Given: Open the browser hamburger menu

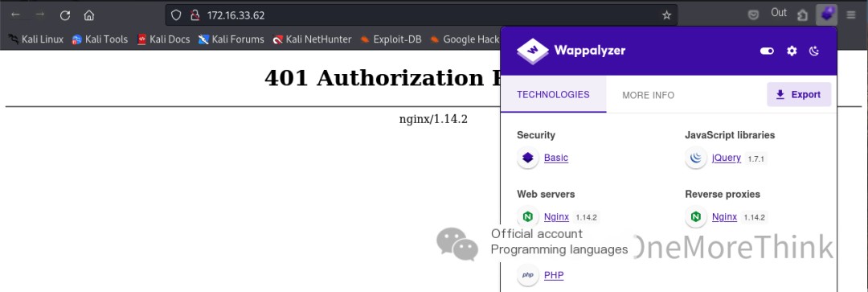Looking at the screenshot, I should click(x=851, y=15).
